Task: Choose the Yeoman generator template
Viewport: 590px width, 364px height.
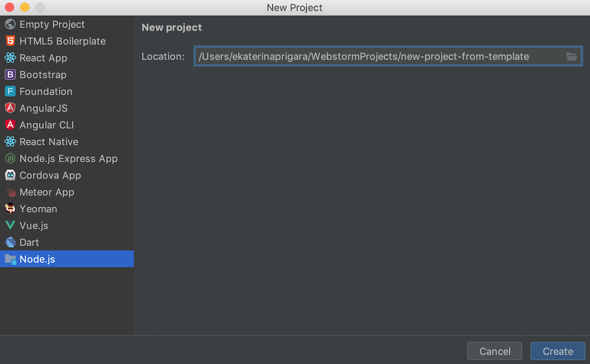Action: tap(38, 208)
